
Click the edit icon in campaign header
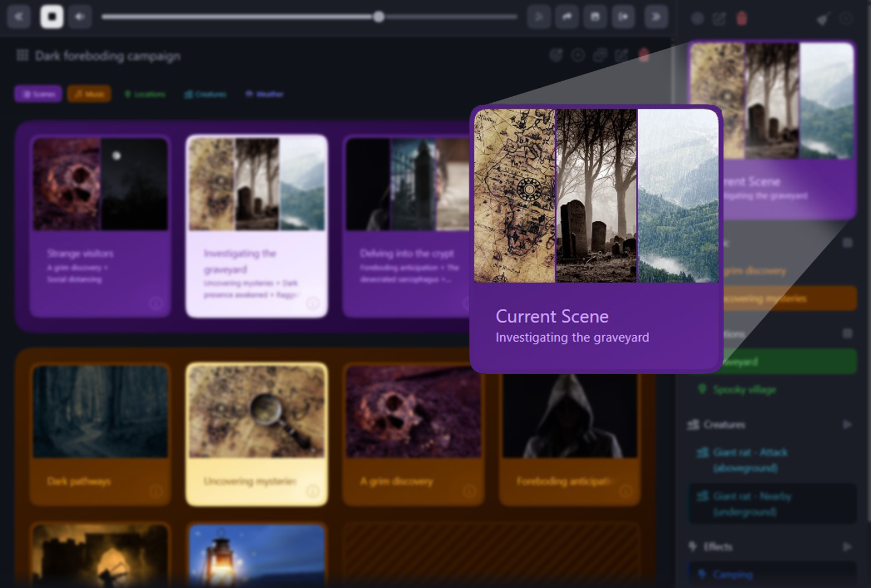click(621, 55)
